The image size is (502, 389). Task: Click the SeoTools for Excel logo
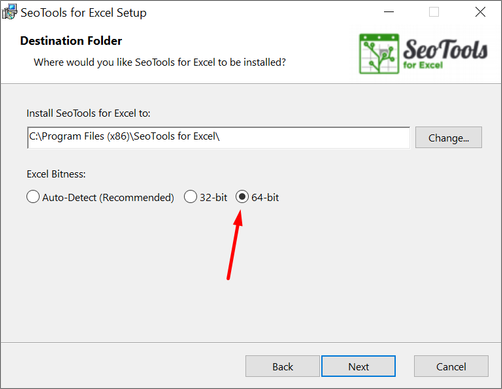click(x=423, y=54)
